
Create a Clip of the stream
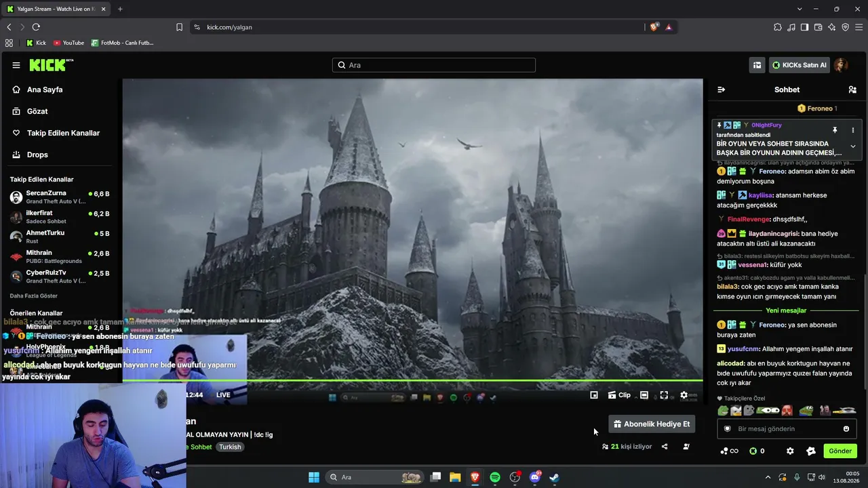(x=619, y=395)
